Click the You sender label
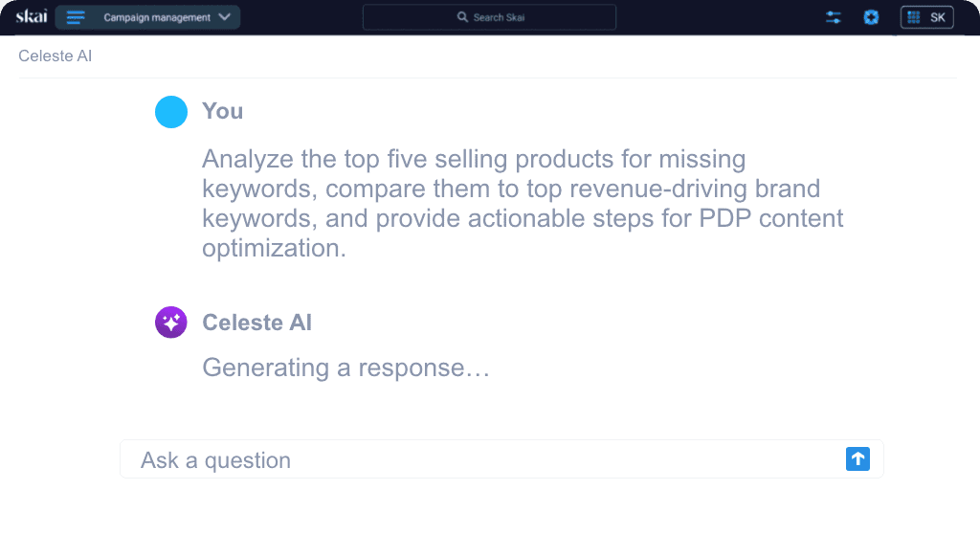980x535 pixels. 222,111
